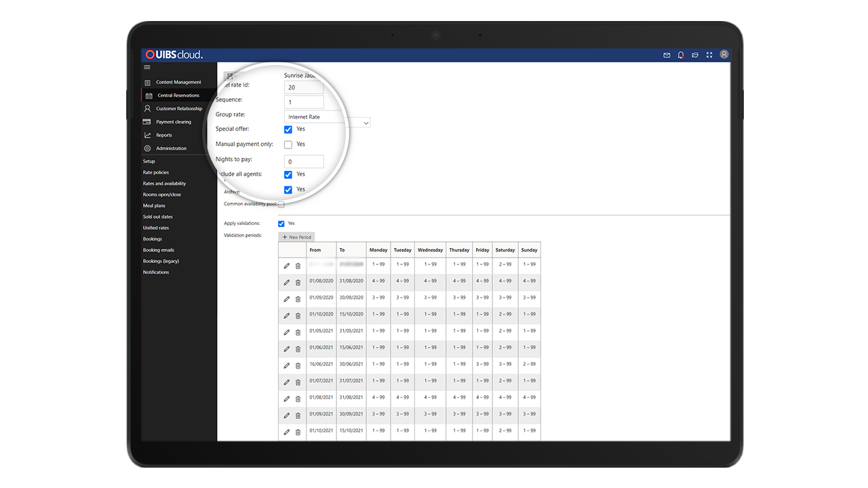Open Meal plans link

coord(154,206)
